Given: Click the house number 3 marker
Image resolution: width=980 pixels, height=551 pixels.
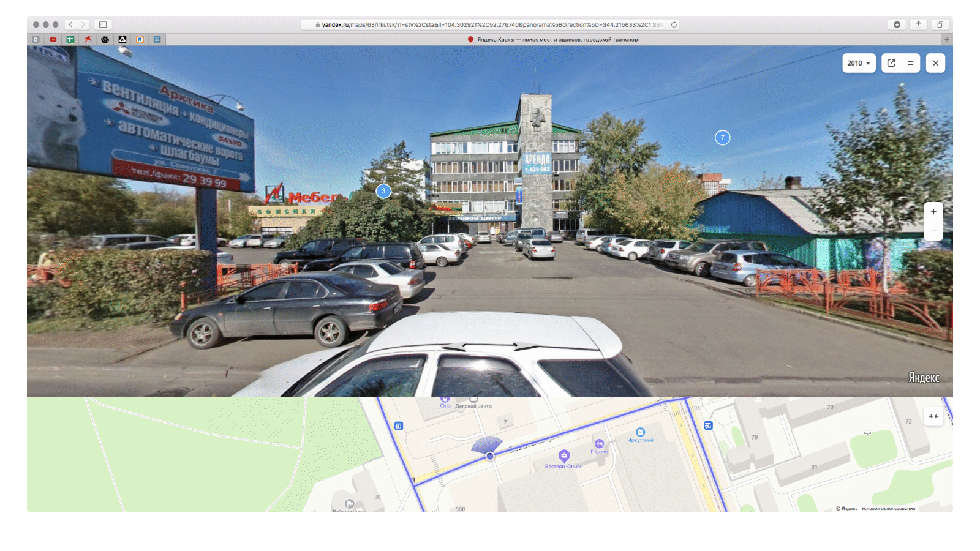Looking at the screenshot, I should pyautogui.click(x=383, y=191).
